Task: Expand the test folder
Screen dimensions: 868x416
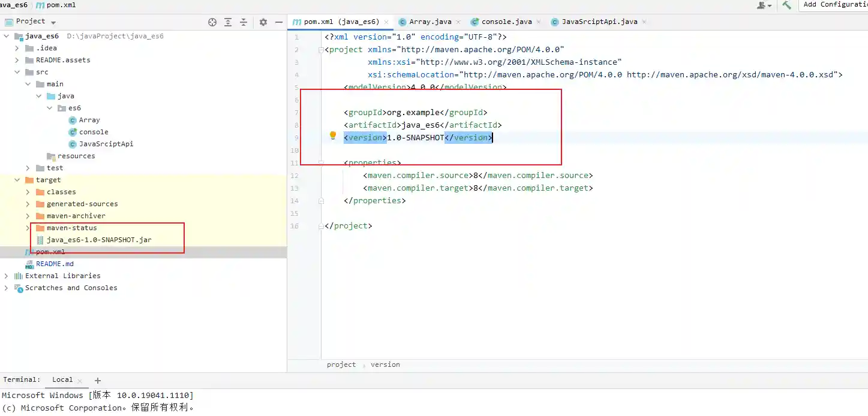Action: 28,168
